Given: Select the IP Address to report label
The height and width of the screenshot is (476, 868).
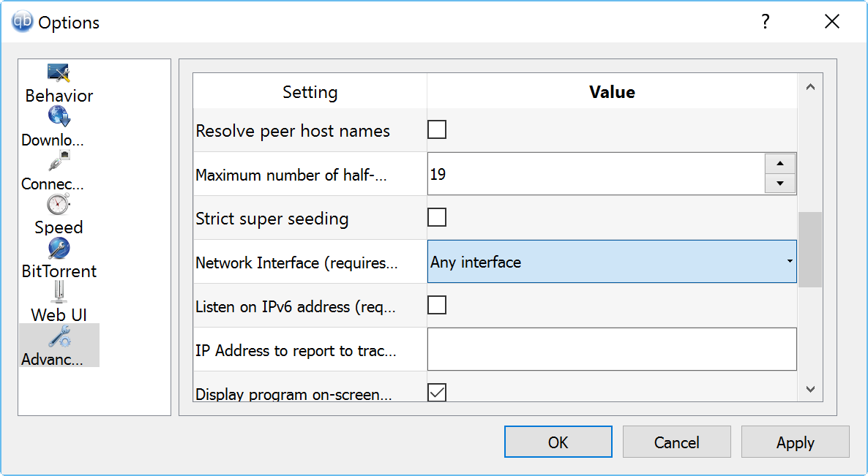Looking at the screenshot, I should pos(296,350).
